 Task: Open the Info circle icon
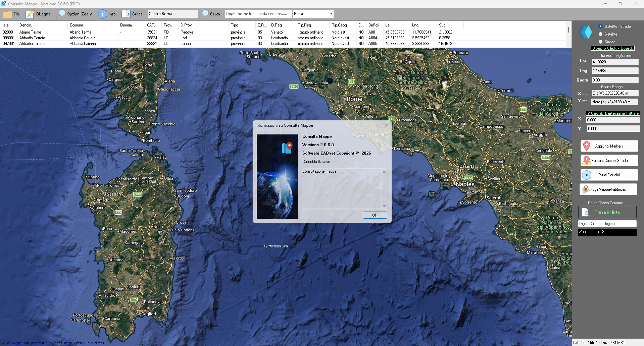(x=102, y=14)
